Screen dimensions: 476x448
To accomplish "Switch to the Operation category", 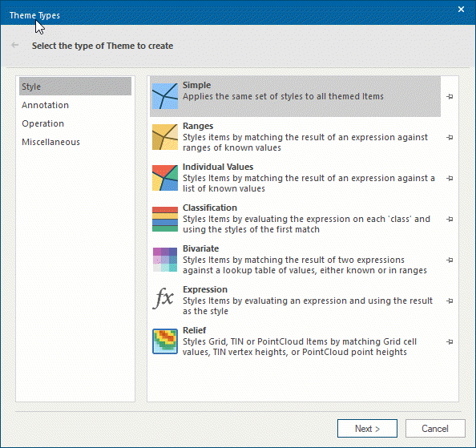I will click(75, 123).
